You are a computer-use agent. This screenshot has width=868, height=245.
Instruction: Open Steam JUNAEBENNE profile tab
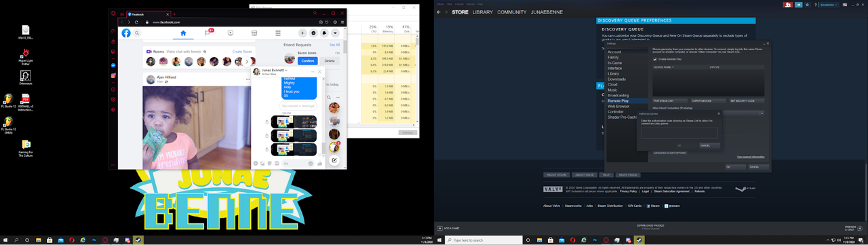(547, 12)
